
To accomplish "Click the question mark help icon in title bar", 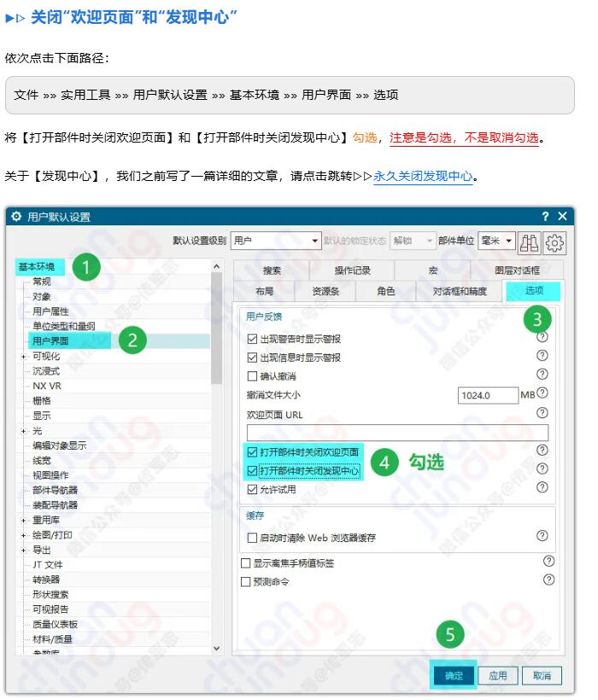I will [x=546, y=217].
